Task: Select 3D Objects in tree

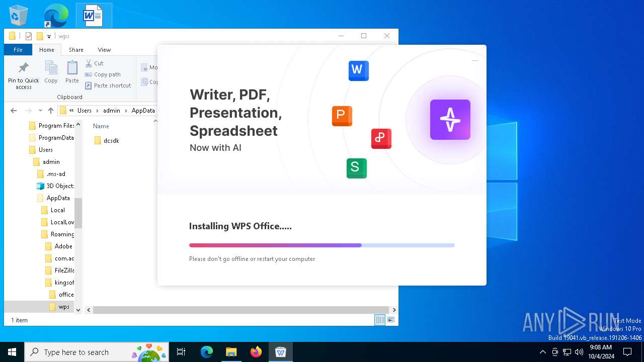Action: pyautogui.click(x=55, y=186)
